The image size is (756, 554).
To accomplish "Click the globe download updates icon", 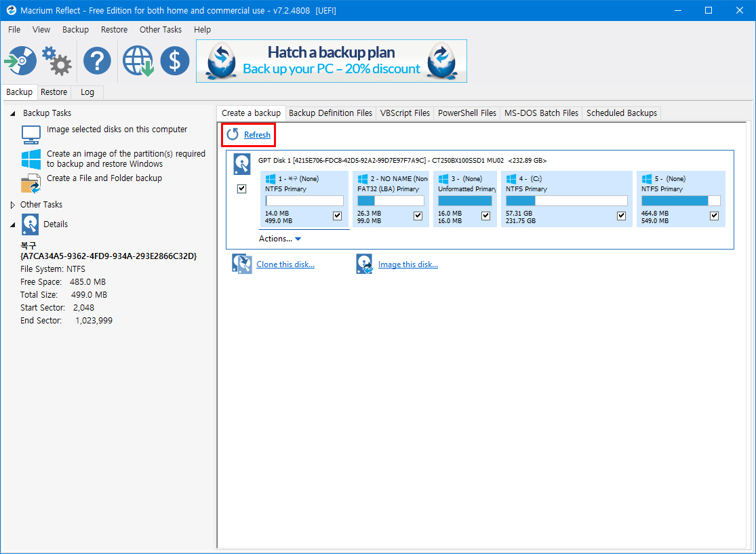I will (138, 61).
